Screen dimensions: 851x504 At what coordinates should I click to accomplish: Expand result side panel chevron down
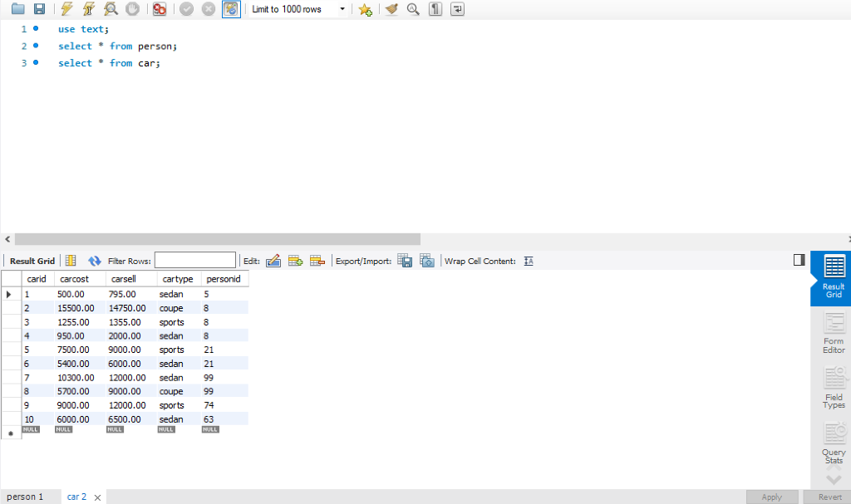point(833,480)
